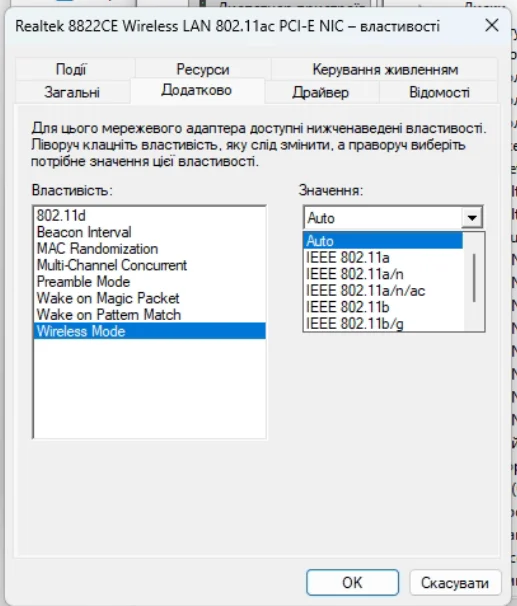Select Wake on Magic Packet property

pos(150,298)
